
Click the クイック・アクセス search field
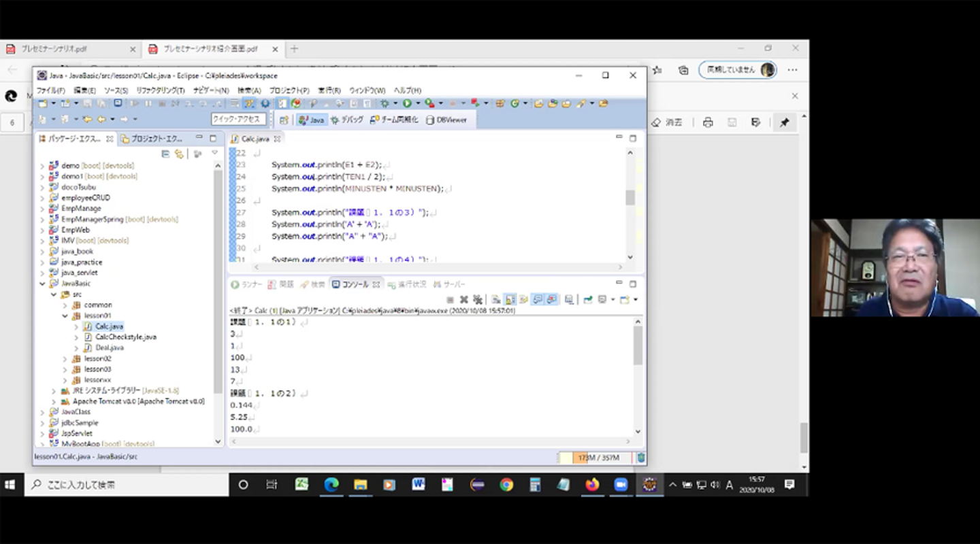pyautogui.click(x=238, y=120)
